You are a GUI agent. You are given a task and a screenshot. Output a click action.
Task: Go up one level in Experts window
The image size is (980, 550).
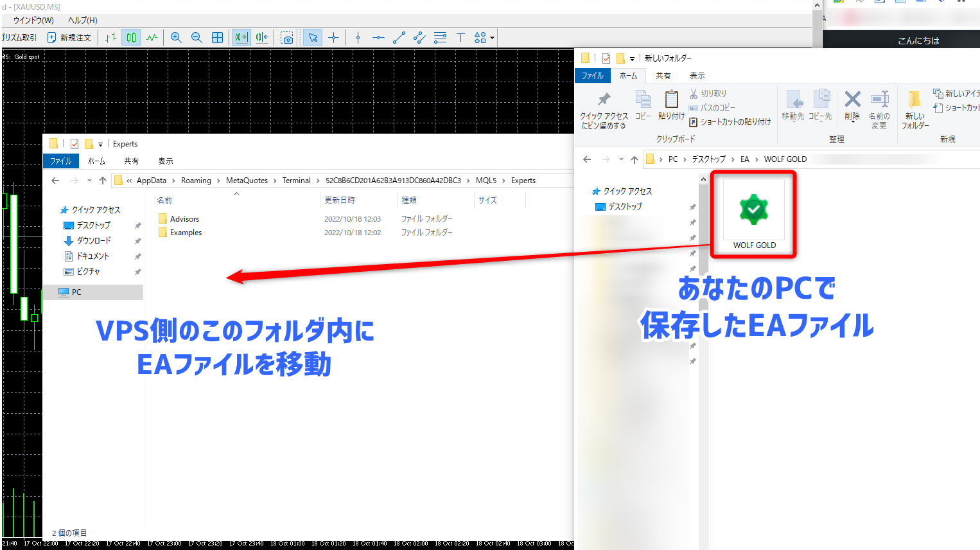[x=103, y=181]
